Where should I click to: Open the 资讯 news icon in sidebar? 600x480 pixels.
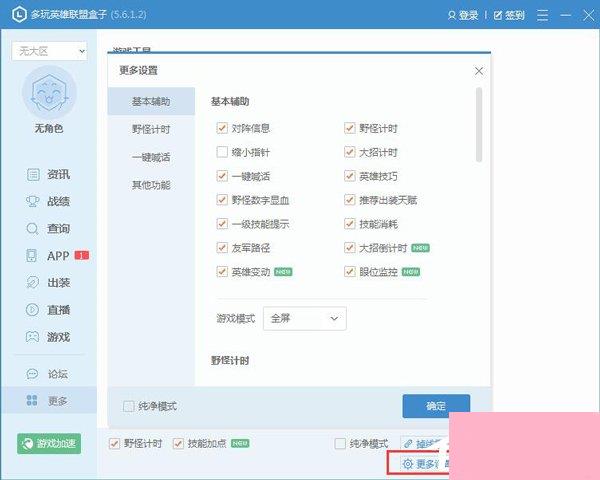tap(33, 175)
